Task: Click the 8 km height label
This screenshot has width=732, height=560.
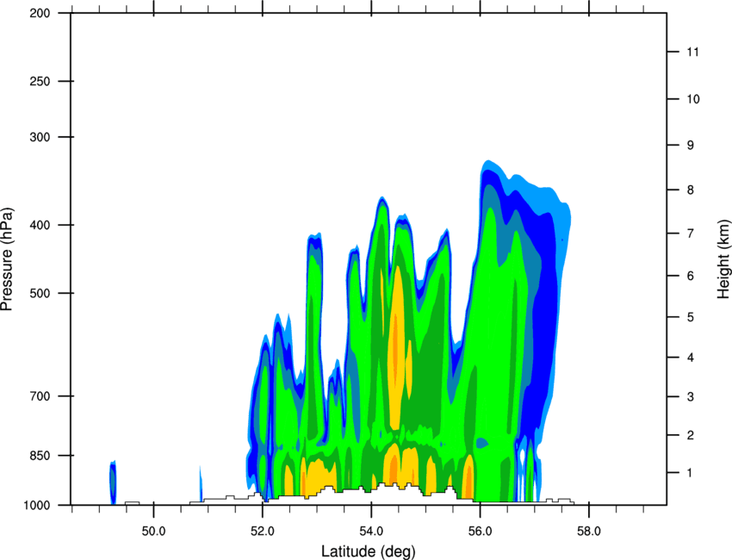Action: point(691,190)
